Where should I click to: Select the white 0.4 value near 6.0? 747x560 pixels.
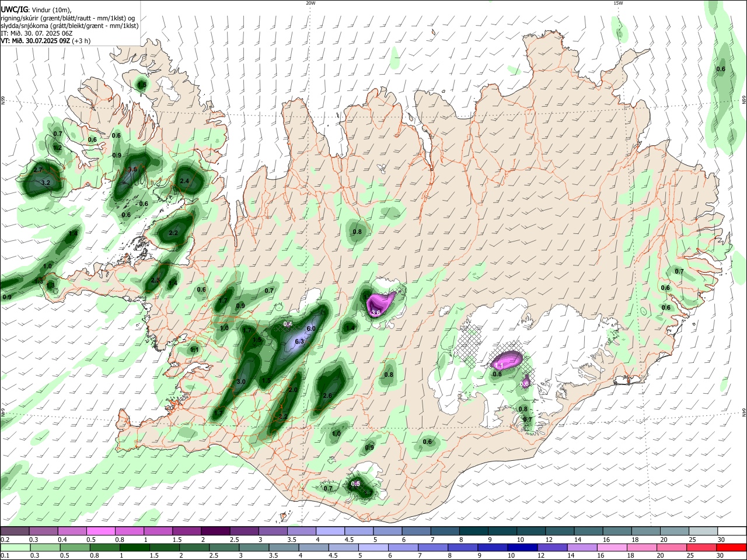(288, 324)
